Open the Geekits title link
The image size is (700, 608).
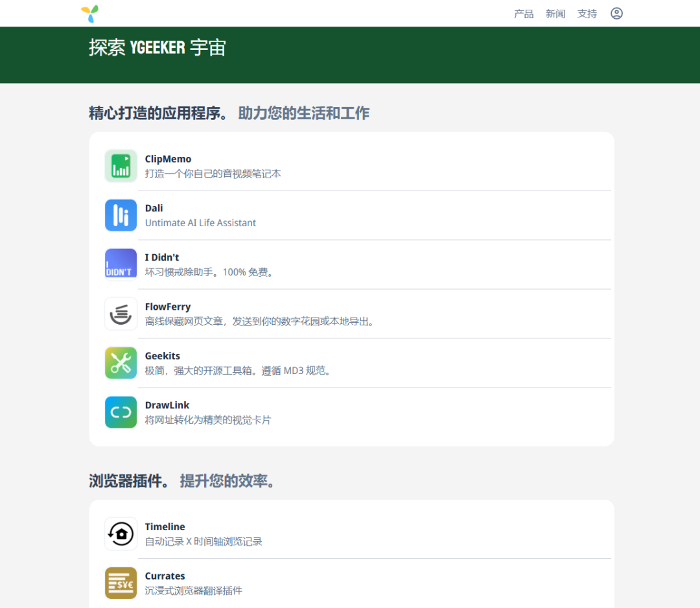click(x=163, y=356)
